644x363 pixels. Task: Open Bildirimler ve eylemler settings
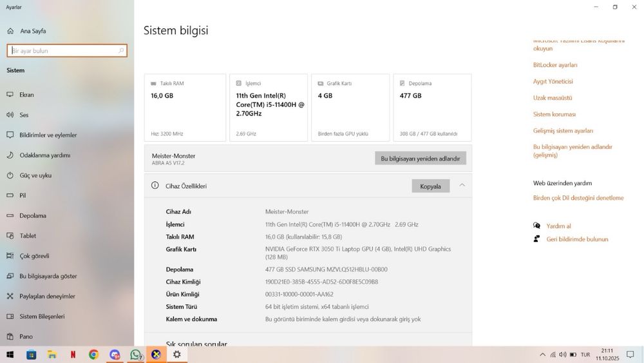(x=48, y=135)
